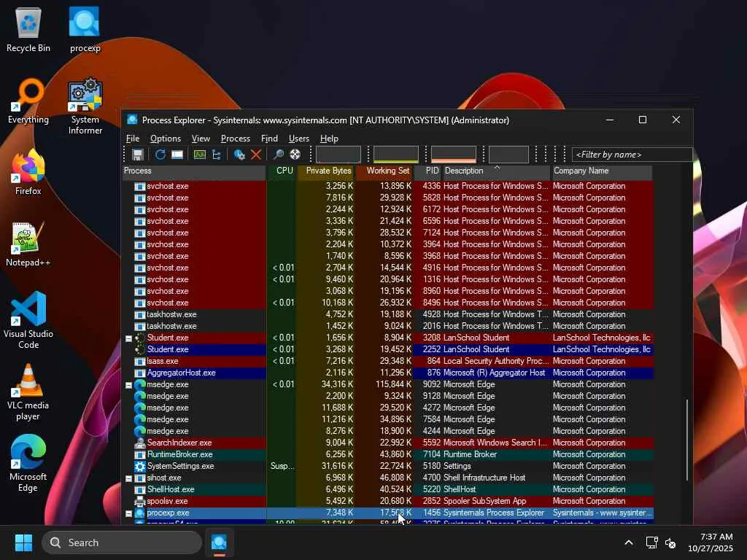The height and width of the screenshot is (560, 747).
Task: Collapse the procexp.exe tree node
Action: (128, 513)
